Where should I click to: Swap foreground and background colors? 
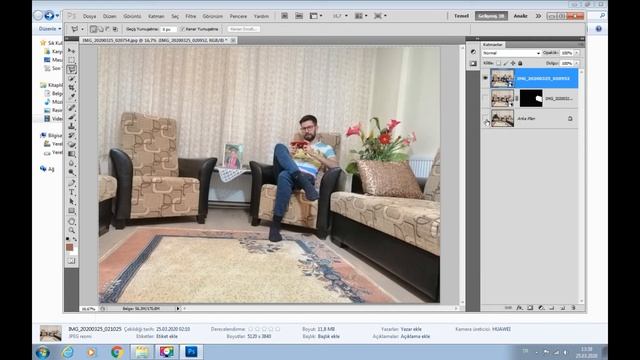pos(75,239)
